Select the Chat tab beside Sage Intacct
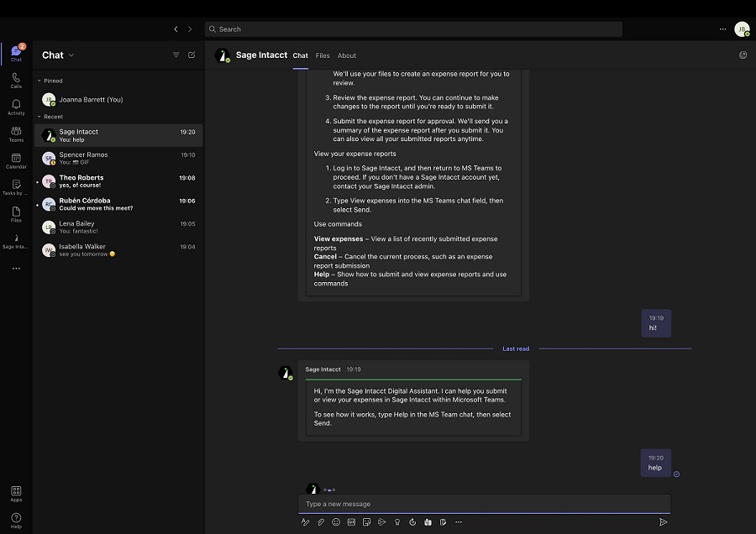756x534 pixels. coord(301,56)
